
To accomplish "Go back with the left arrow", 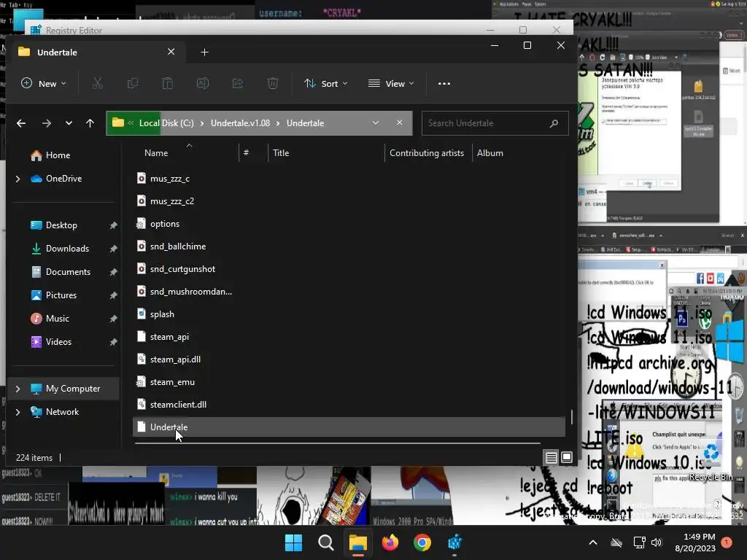I will click(x=21, y=123).
